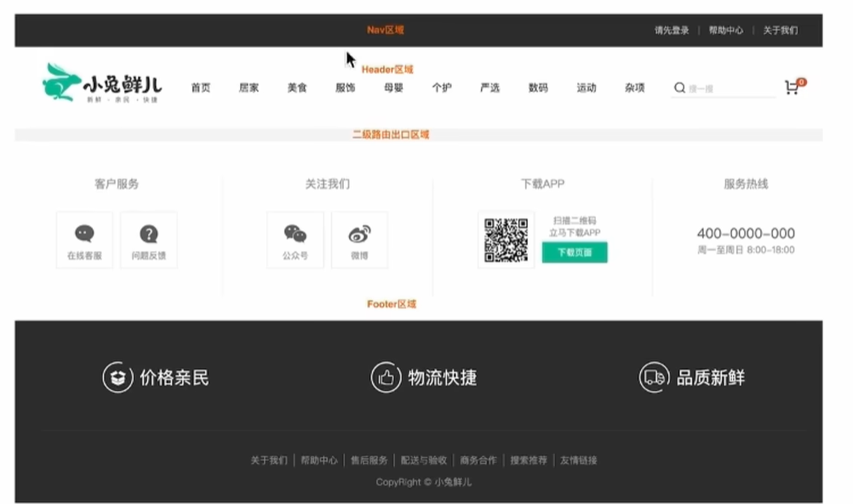Click 关于我们 in top navigation bar
This screenshot has height=504, width=853.
[781, 30]
